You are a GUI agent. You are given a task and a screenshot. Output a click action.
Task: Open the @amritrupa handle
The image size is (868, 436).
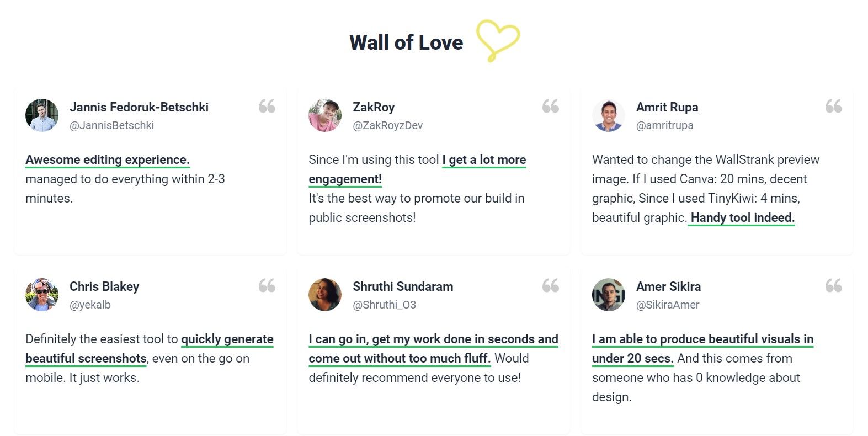point(665,125)
